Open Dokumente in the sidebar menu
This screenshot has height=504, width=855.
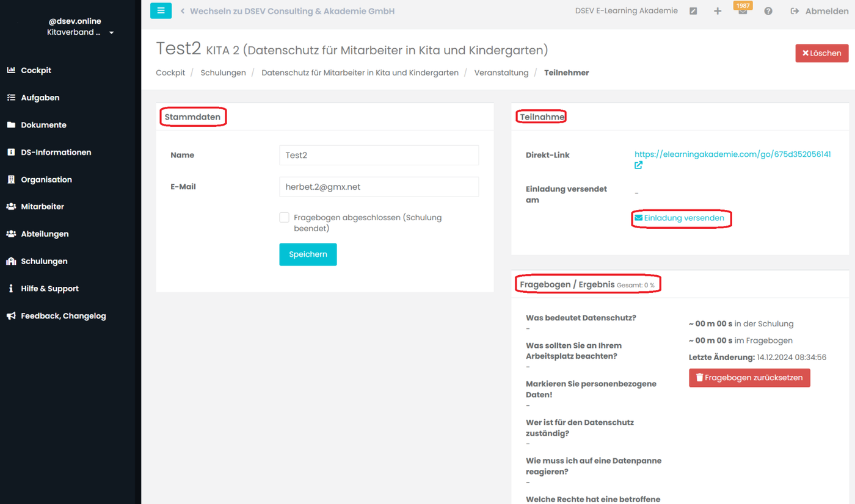(43, 125)
